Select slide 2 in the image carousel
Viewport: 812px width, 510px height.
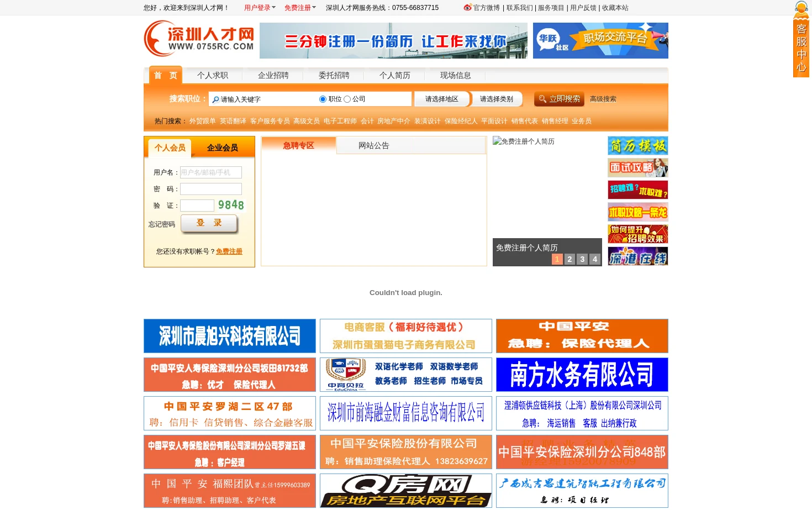[x=570, y=259]
